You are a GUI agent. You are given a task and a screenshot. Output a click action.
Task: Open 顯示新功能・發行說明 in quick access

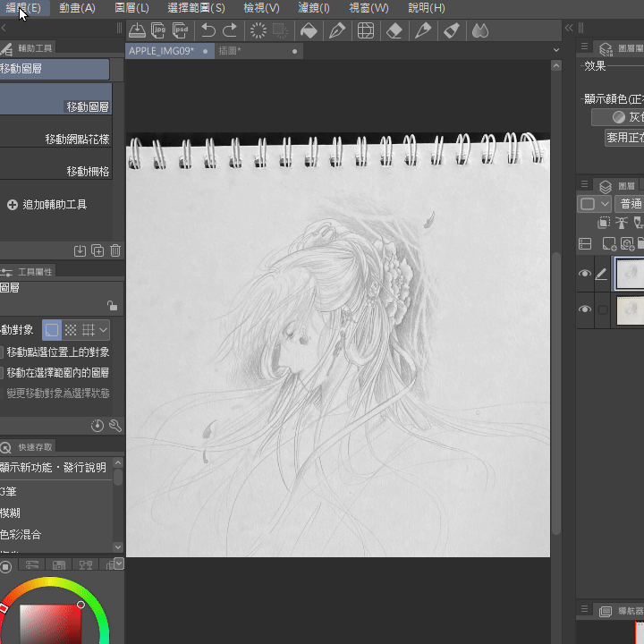(x=55, y=468)
